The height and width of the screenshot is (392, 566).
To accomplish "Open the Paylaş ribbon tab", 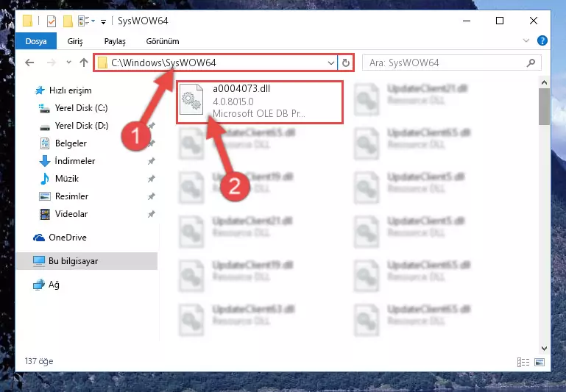I will coord(115,41).
